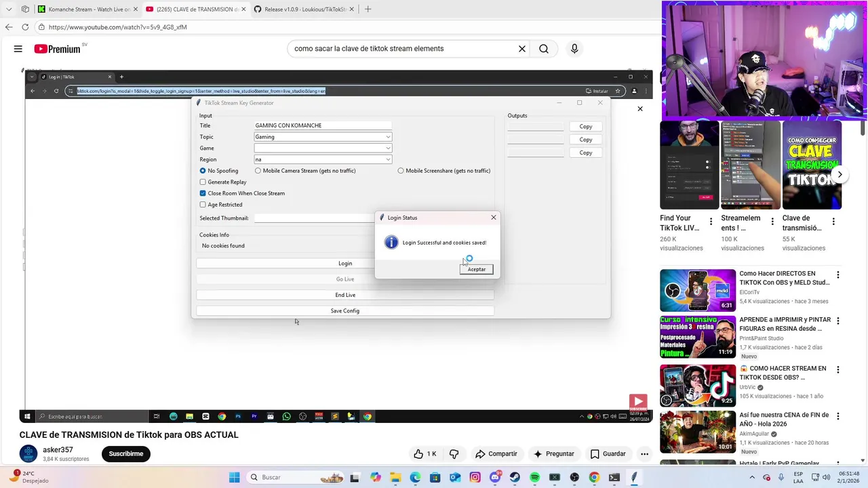Click Guardar to save video
The image size is (868, 488).
coord(608,454)
